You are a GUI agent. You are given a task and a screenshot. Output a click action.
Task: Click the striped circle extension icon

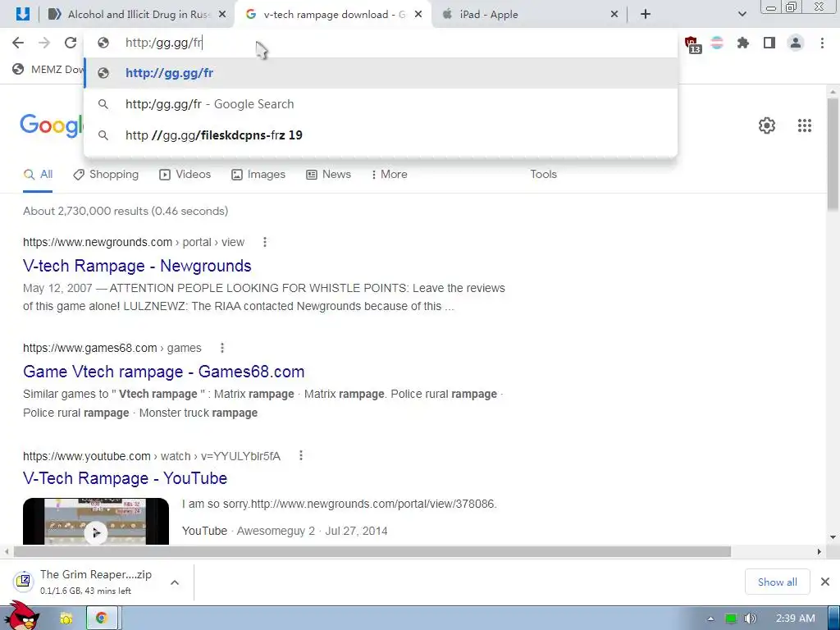click(x=717, y=43)
